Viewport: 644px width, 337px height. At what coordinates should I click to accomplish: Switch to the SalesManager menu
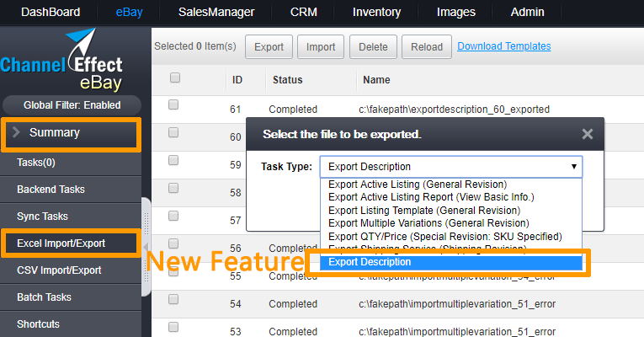coord(216,13)
